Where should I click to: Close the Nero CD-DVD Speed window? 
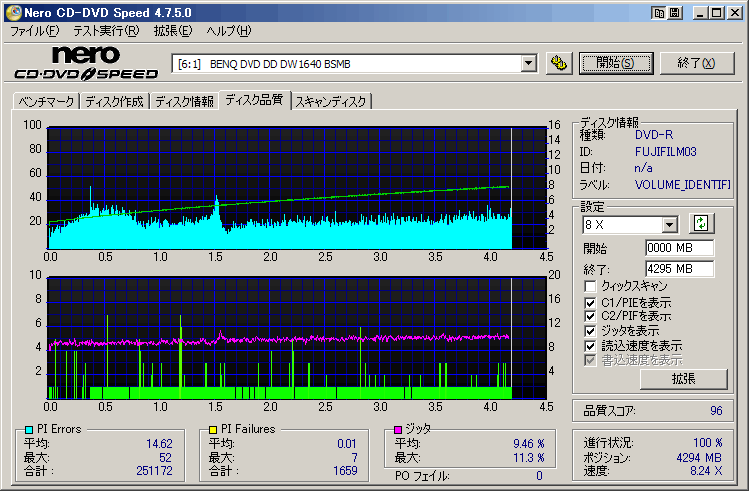735,13
